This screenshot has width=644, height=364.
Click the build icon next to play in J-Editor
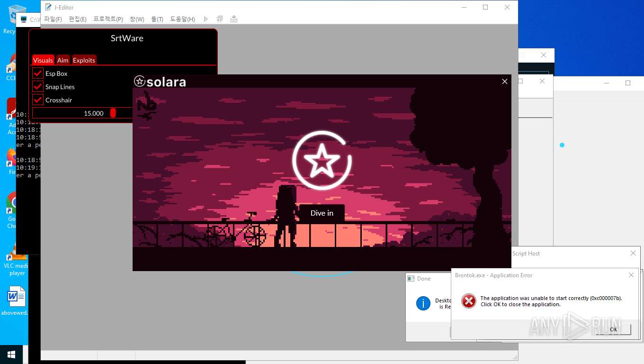tap(219, 19)
